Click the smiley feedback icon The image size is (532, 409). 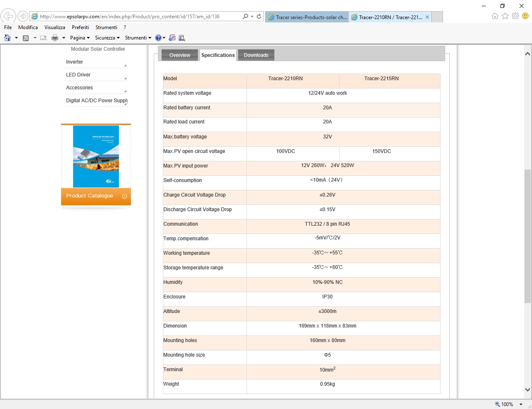click(x=525, y=16)
